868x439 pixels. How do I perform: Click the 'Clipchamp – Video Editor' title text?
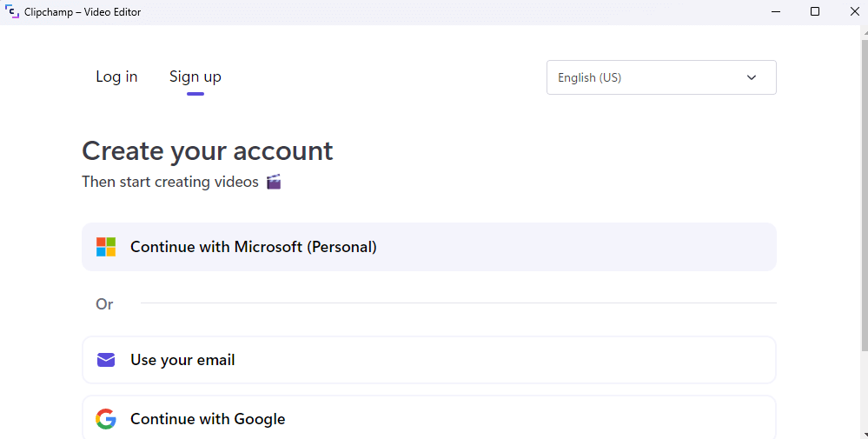83,12
